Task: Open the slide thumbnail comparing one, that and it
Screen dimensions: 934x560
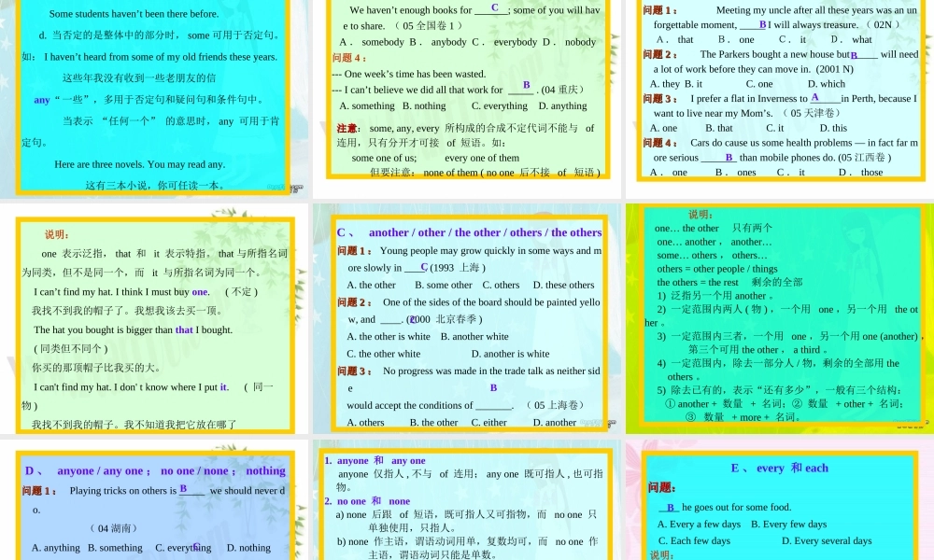Action: pyautogui.click(x=154, y=319)
